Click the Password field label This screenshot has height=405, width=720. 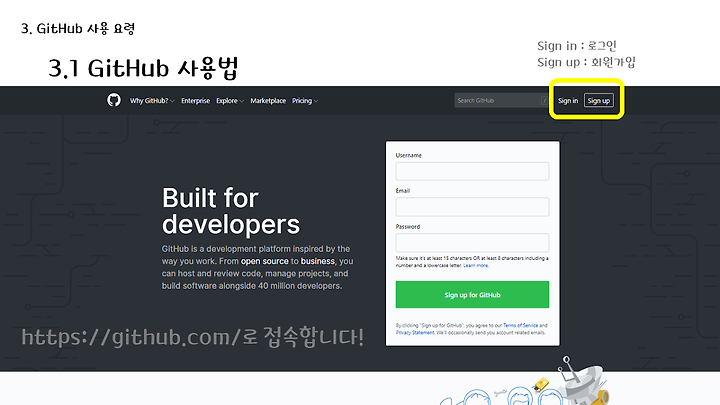point(407,226)
